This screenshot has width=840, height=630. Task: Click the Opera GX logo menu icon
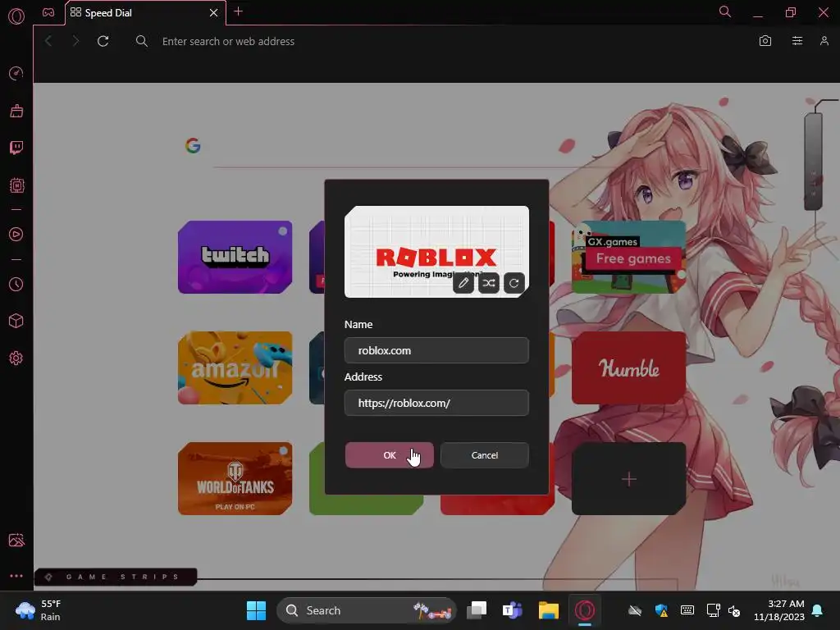(16, 16)
